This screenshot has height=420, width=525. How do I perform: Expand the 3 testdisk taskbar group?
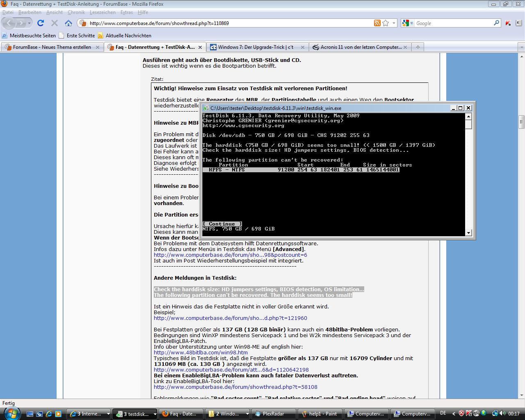155,414
